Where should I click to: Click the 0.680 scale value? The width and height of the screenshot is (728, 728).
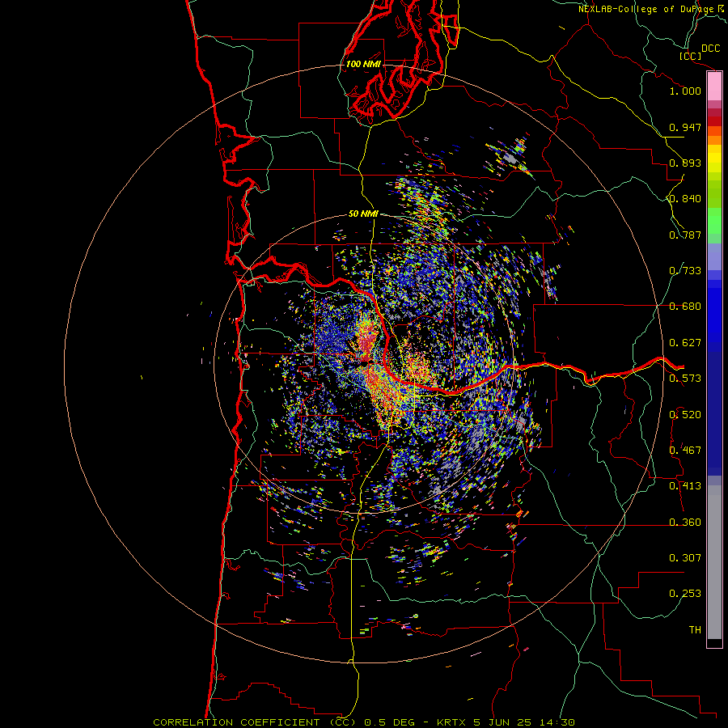[x=685, y=307]
